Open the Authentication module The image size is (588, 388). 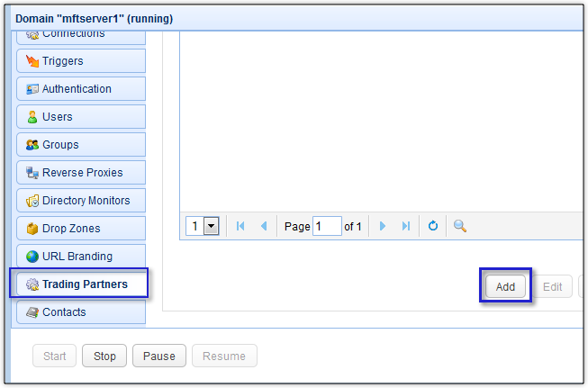(80, 89)
